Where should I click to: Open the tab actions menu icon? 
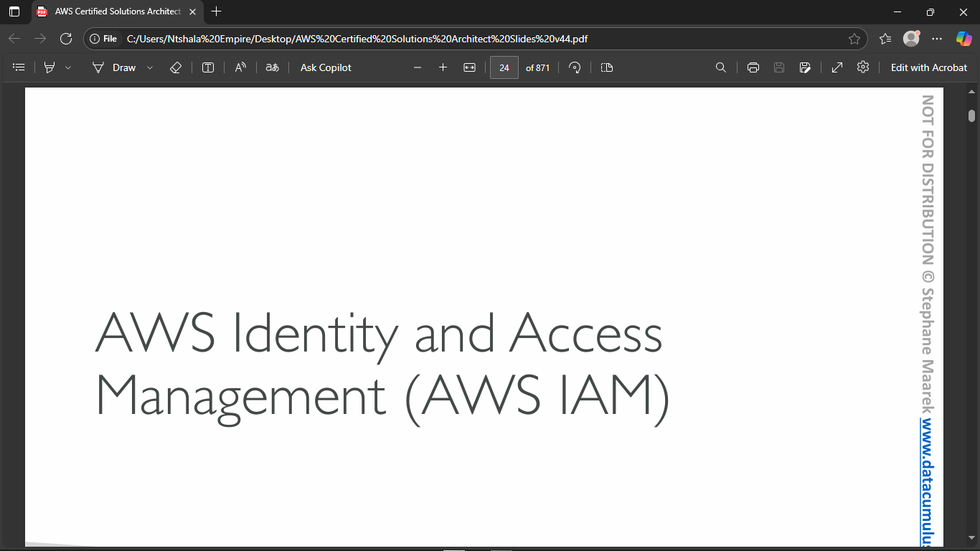(x=14, y=11)
